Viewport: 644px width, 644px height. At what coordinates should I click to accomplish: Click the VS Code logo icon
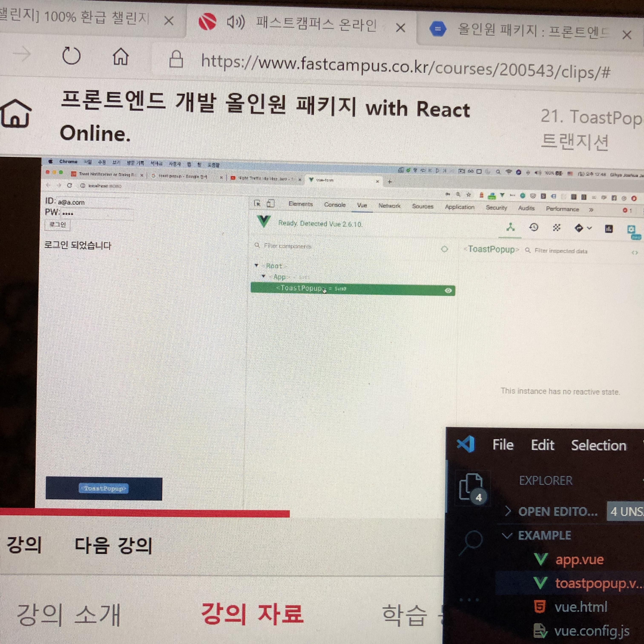coord(466,444)
